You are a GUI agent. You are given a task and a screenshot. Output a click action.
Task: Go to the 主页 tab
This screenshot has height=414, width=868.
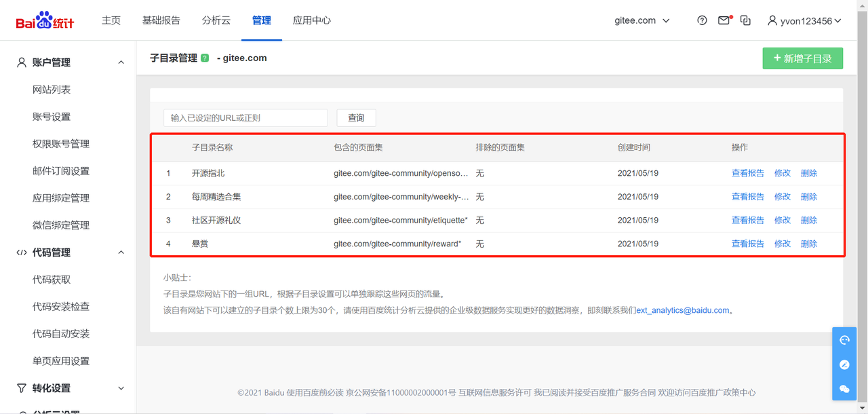111,20
